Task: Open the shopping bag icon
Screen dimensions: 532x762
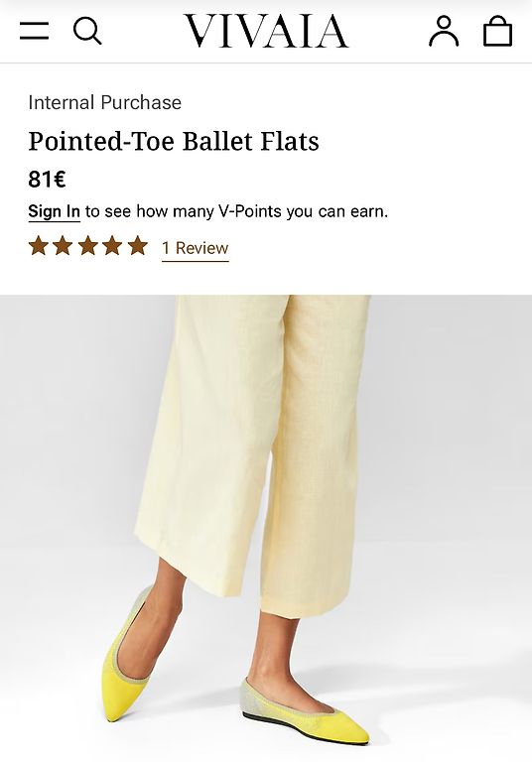Action: pos(497,31)
